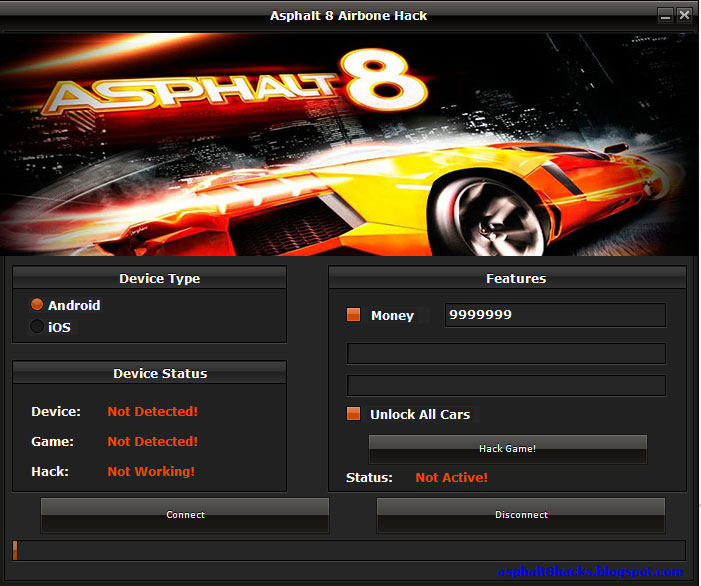This screenshot has height=586, width=701.
Task: Toggle the Unlock All Cars checkbox
Action: pos(353,413)
